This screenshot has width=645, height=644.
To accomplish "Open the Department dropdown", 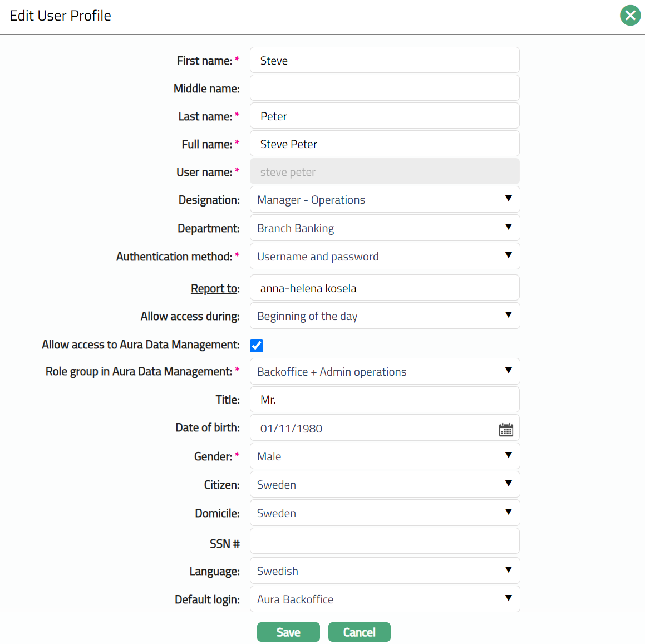I will point(385,228).
